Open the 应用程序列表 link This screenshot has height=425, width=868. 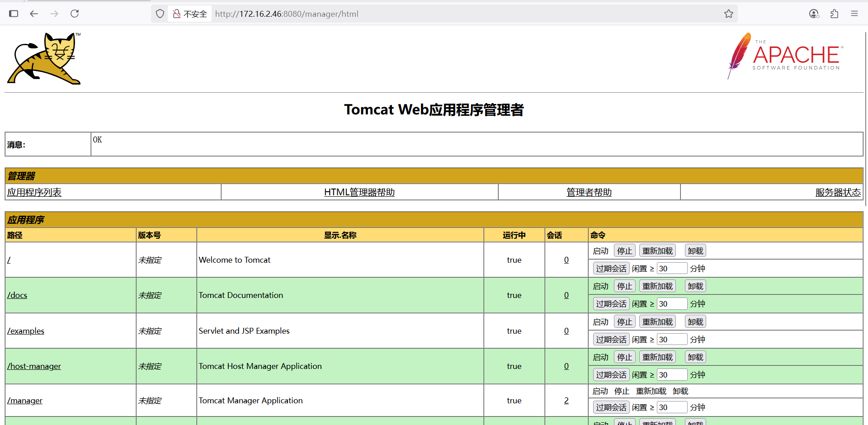34,192
